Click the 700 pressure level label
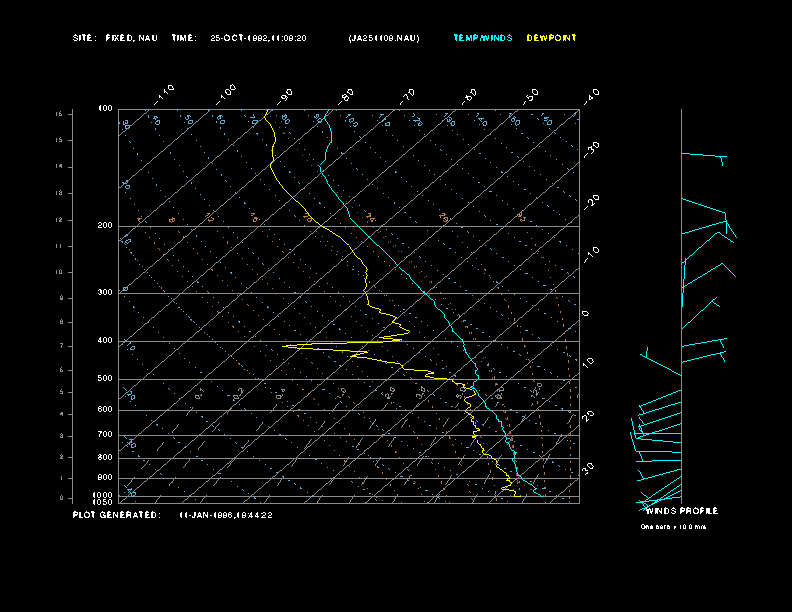 coord(105,435)
